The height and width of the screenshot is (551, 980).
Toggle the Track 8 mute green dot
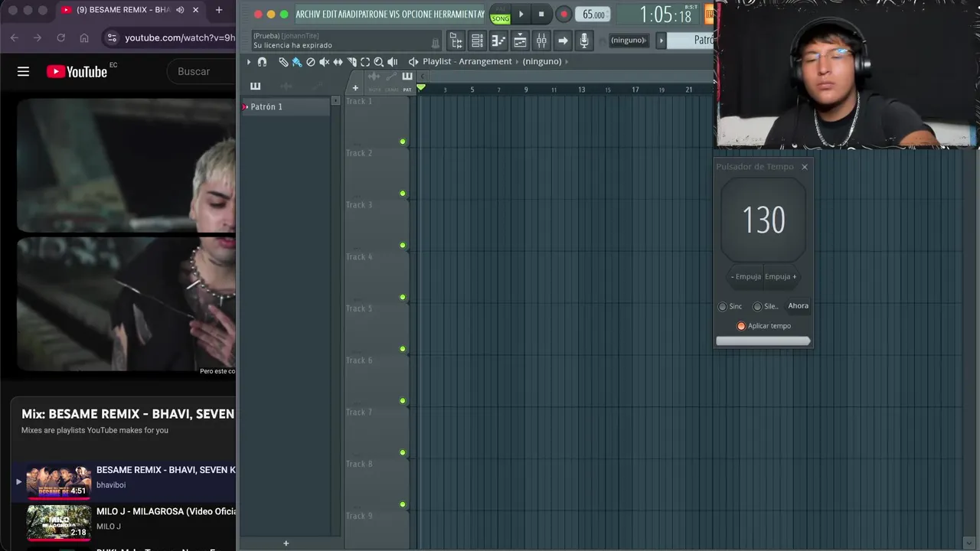[403, 504]
